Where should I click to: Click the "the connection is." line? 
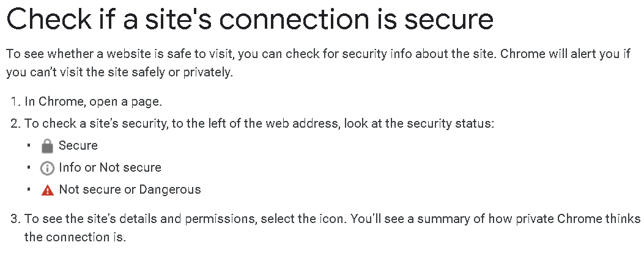point(75,237)
